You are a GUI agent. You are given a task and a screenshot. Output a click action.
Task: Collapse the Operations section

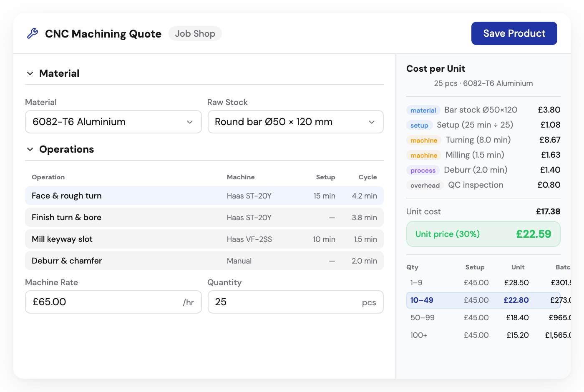30,149
